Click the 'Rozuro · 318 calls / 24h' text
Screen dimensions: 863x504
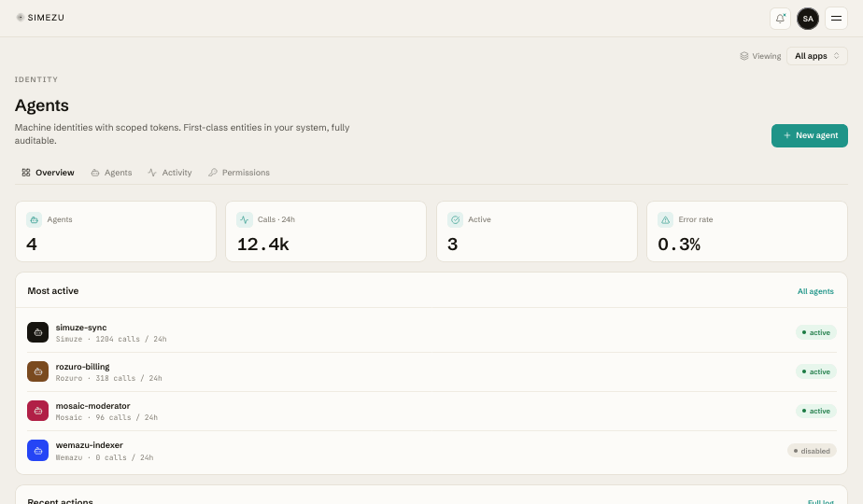[x=109, y=378]
